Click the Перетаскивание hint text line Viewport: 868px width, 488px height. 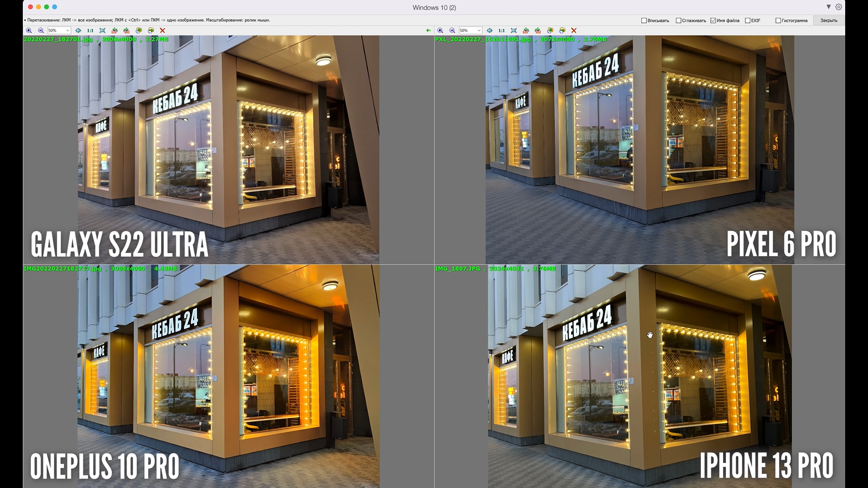click(x=148, y=20)
